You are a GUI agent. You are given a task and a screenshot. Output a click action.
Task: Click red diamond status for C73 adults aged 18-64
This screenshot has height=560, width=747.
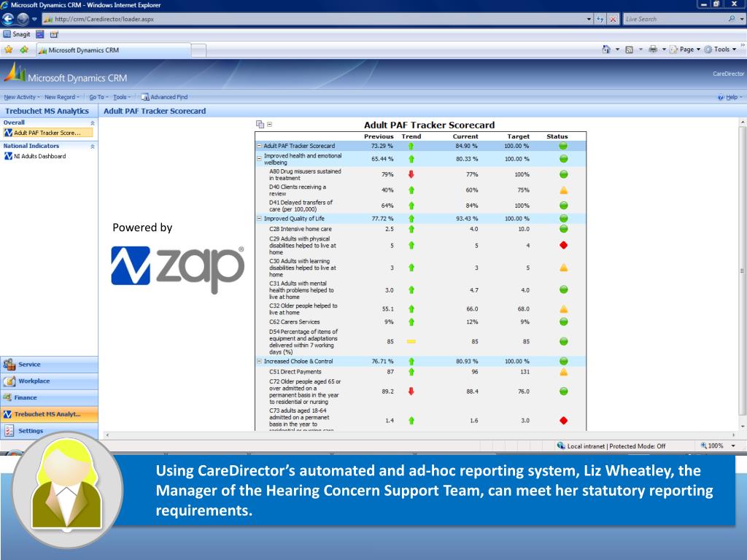click(564, 421)
